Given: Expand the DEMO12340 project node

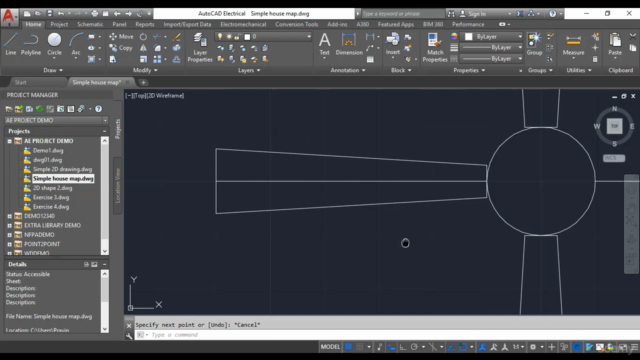Looking at the screenshot, I should [x=9, y=216].
